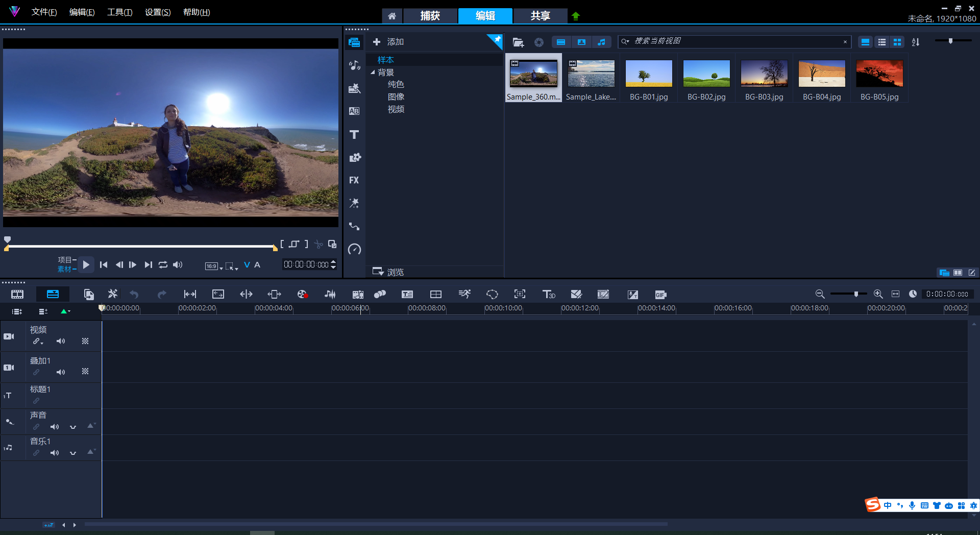The image size is (980, 535).
Task: Switch to storyboard view in timeline toolbar
Action: pos(17,295)
